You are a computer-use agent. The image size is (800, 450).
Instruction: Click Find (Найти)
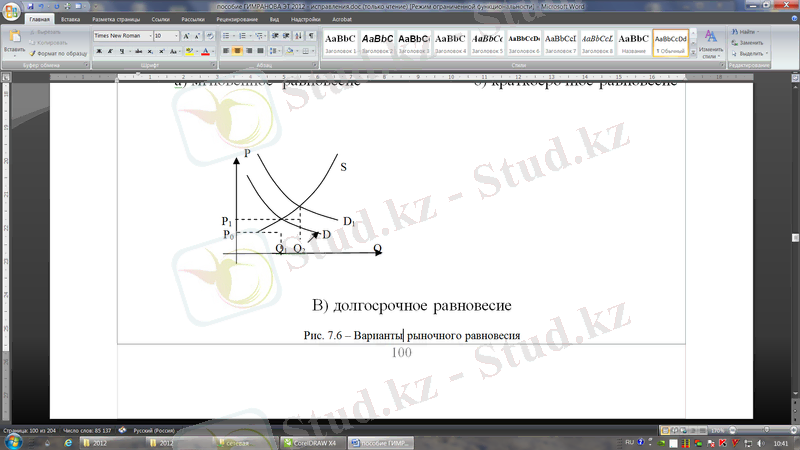coord(745,32)
